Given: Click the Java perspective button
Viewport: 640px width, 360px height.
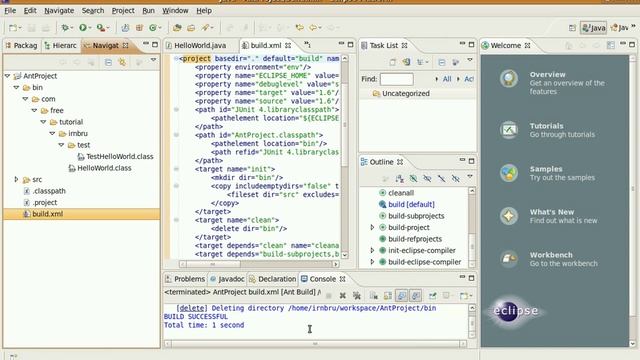Looking at the screenshot, I should tap(594, 28).
